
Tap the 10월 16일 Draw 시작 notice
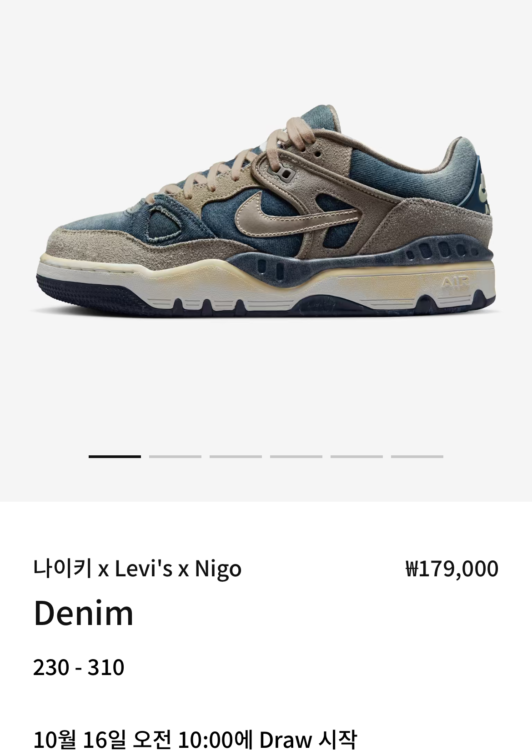[195, 740]
